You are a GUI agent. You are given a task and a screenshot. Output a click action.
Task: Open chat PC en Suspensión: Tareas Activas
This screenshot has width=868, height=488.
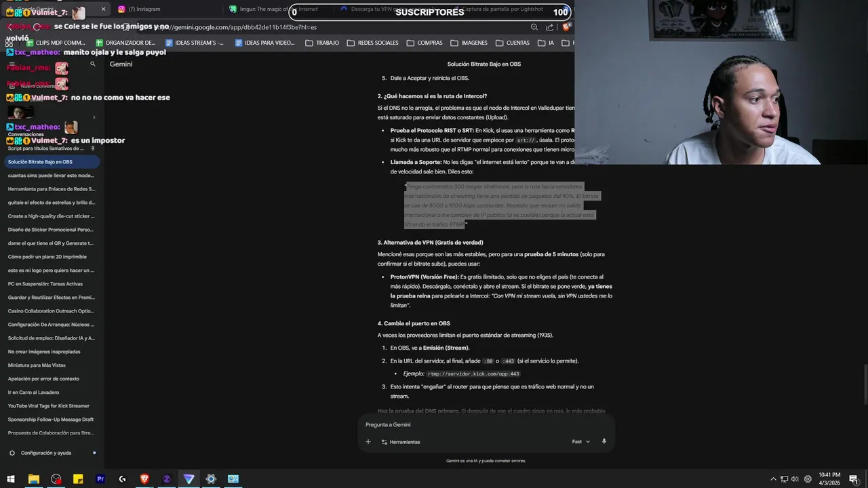click(52, 284)
